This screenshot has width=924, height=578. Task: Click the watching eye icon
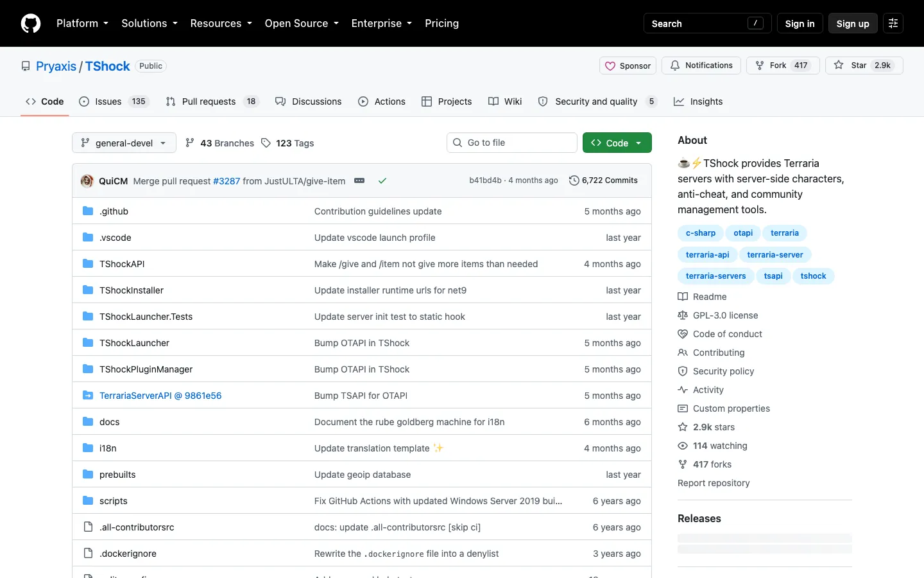[683, 446]
